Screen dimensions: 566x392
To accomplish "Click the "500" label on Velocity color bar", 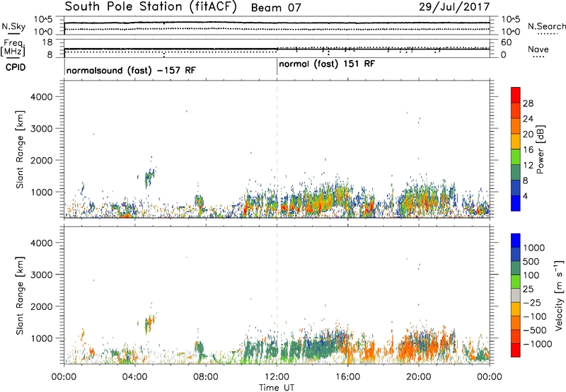I will tap(531, 261).
